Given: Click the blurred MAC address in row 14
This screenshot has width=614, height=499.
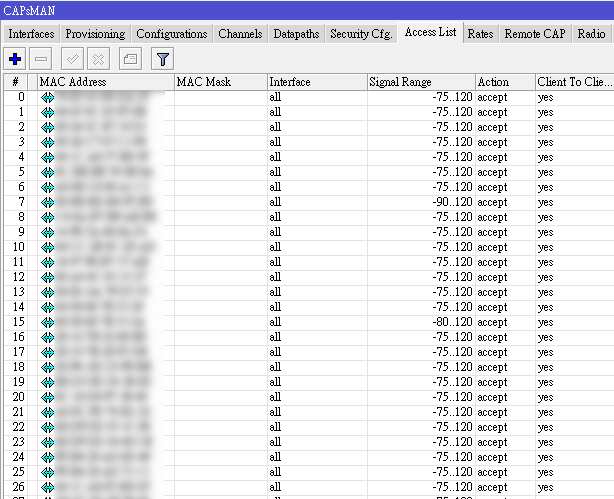Looking at the screenshot, I should click(99, 307).
